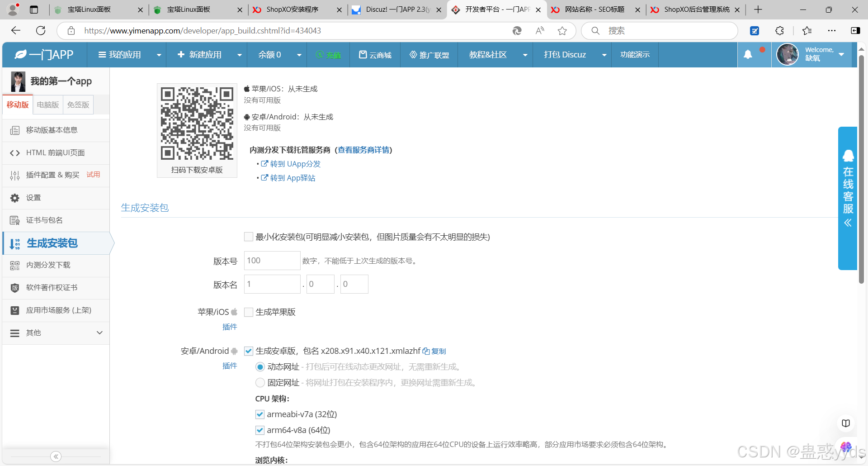The image size is (868, 466).
Task: Switch to ShopXO安装程序 browser tab
Action: tap(297, 10)
